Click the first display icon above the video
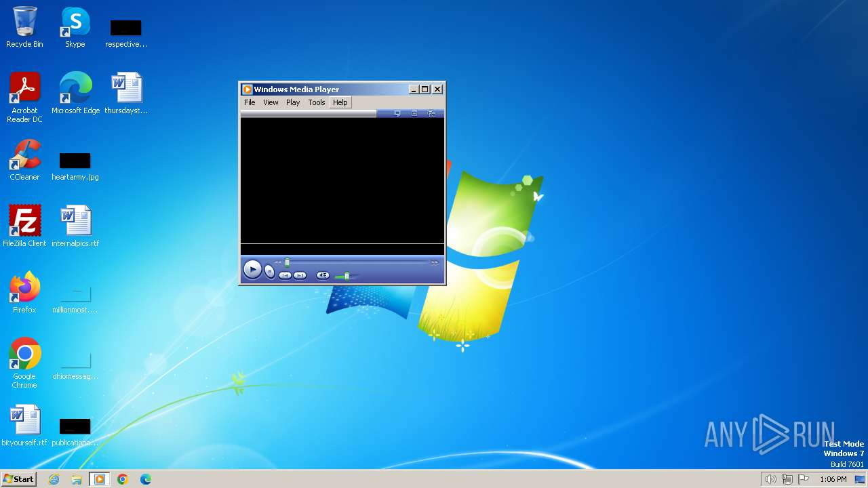Screen dimensions: 868x488 (x=397, y=113)
